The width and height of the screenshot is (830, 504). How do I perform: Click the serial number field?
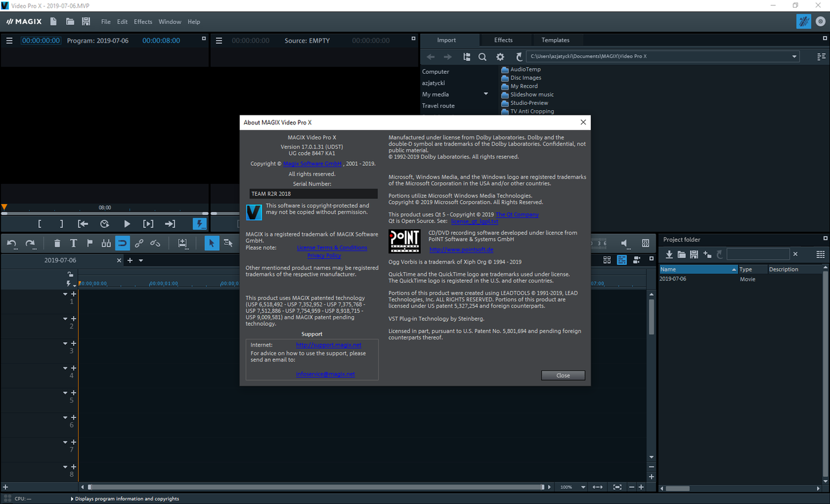tap(313, 194)
